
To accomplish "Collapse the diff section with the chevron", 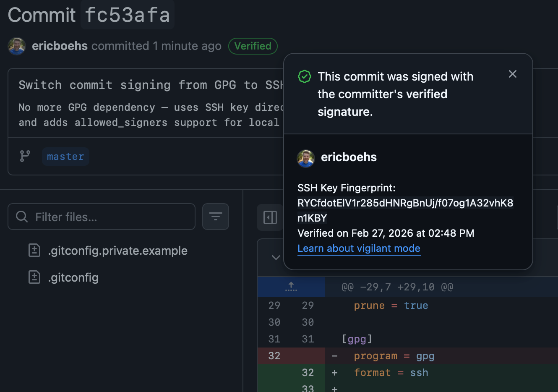I will 276,257.
